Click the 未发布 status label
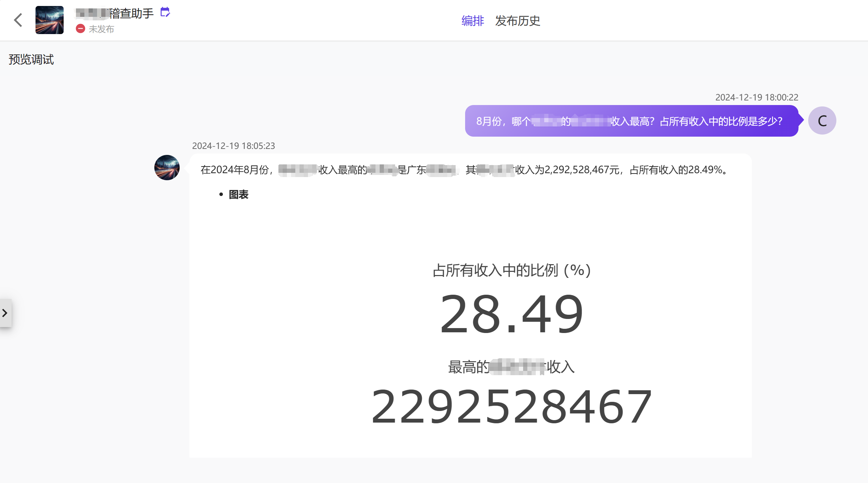 [x=101, y=29]
